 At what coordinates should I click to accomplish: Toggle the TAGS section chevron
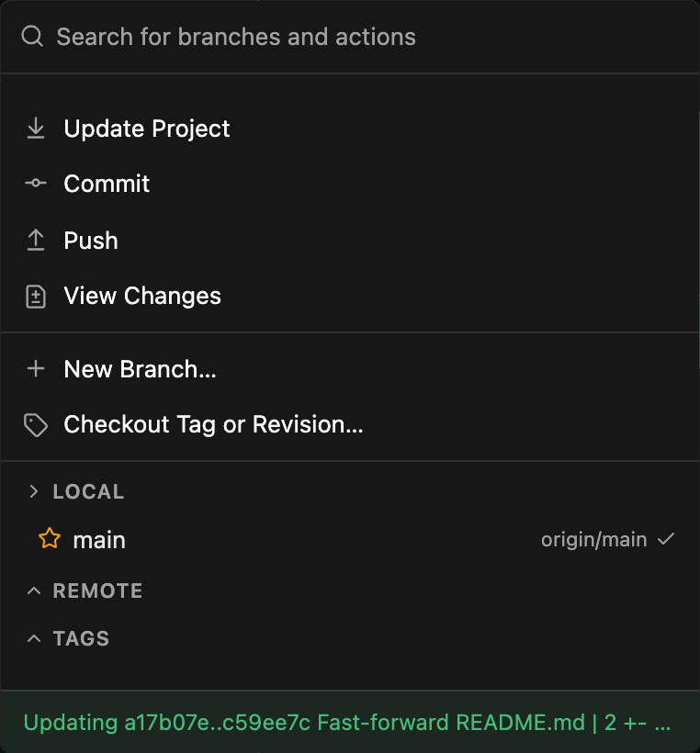pyautogui.click(x=34, y=638)
